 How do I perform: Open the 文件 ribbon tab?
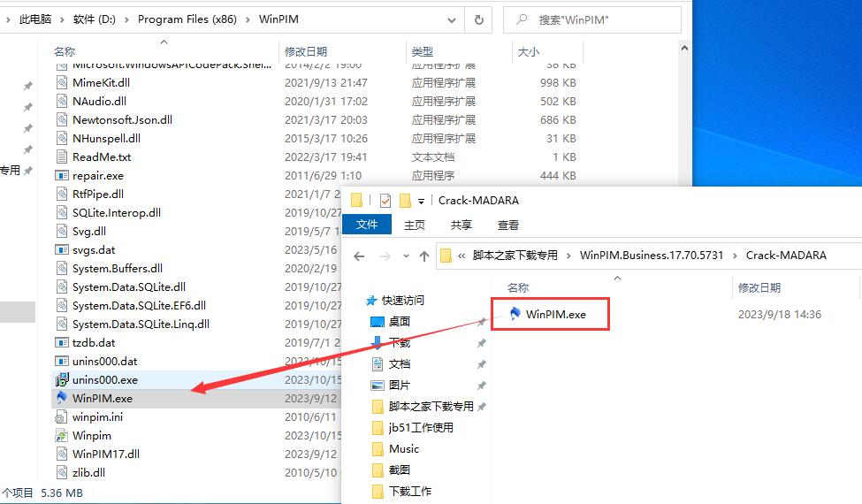pos(367,225)
